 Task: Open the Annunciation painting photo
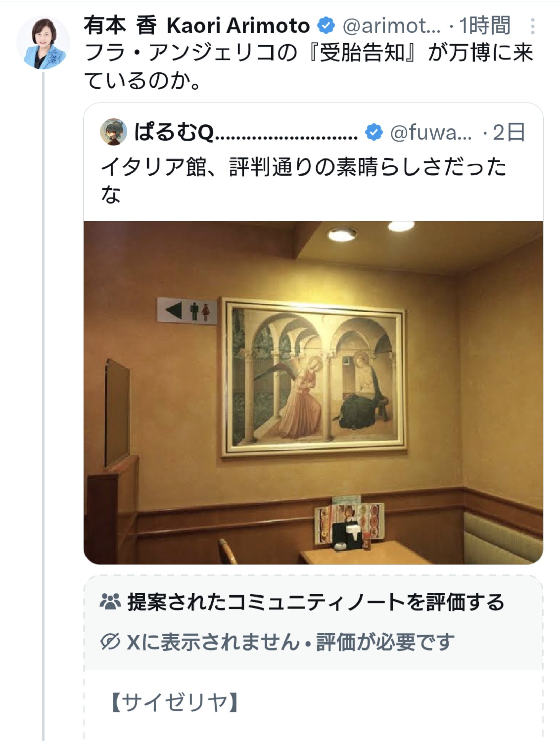tap(313, 393)
